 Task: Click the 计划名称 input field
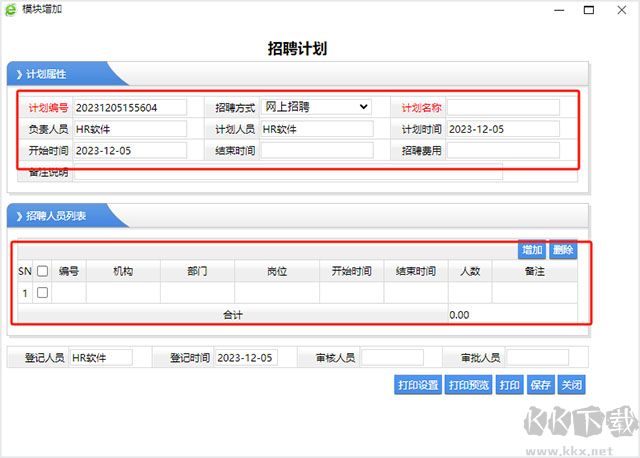coord(503,108)
